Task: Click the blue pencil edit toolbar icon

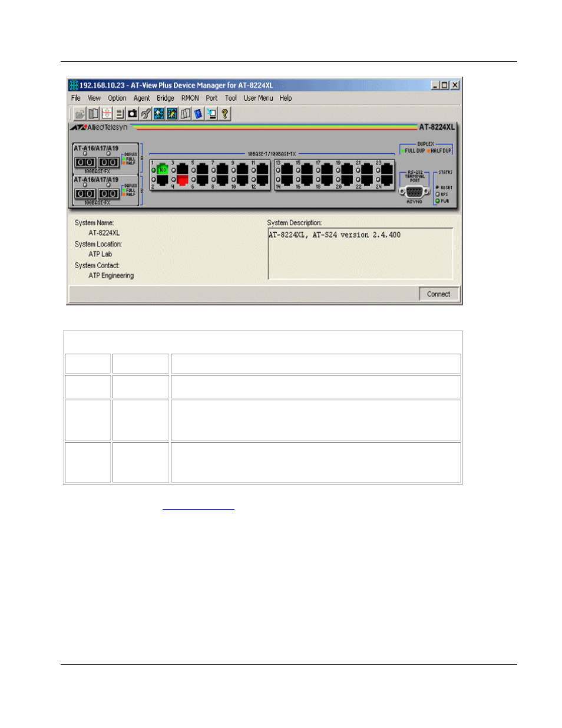Action: 172,114
